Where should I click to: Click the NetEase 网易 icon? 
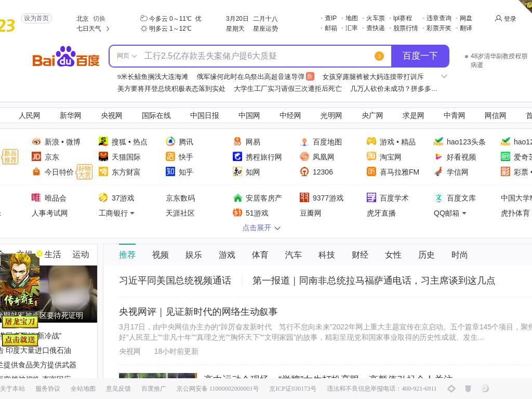tap(237, 141)
